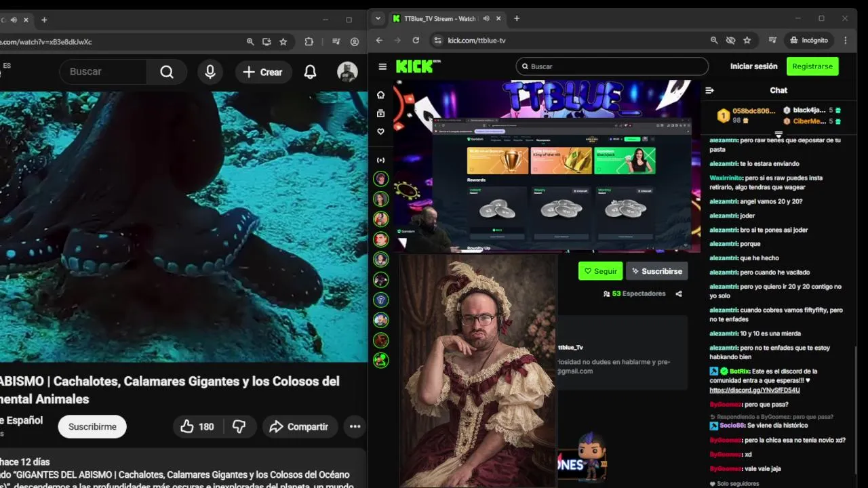
Task: Open a new tab in YouTube window
Action: click(44, 20)
